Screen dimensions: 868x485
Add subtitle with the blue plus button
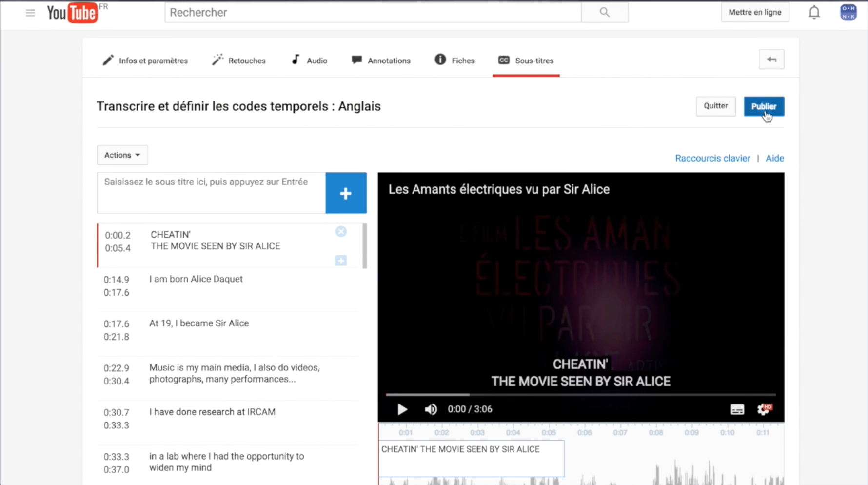point(346,193)
